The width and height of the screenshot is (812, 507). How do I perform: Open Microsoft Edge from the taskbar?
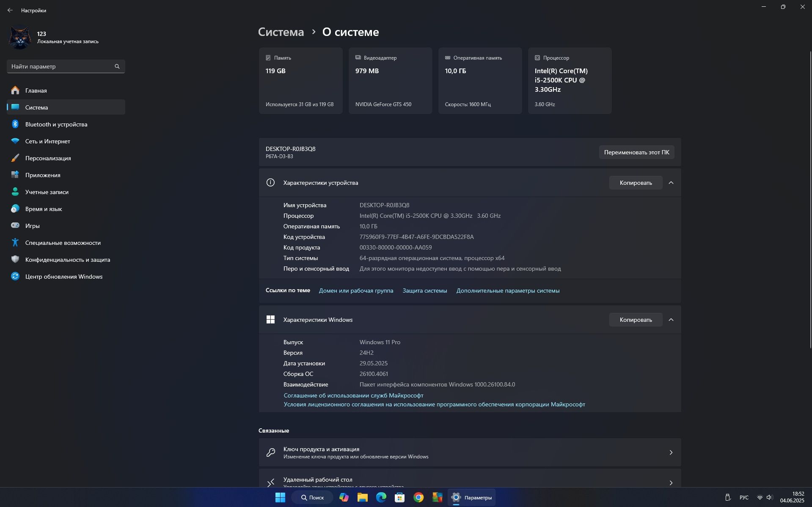pos(381,497)
